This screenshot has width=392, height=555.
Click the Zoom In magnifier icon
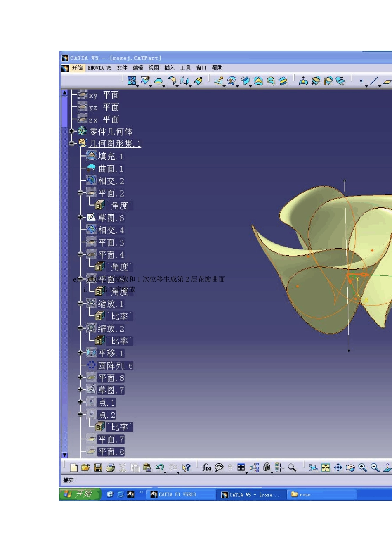coord(363,467)
